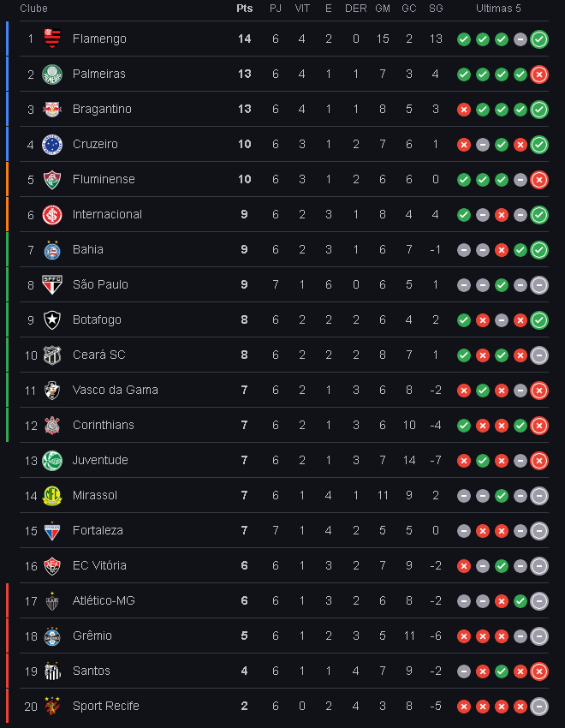Click the São Paulo club crest
The image size is (565, 728).
click(x=52, y=284)
